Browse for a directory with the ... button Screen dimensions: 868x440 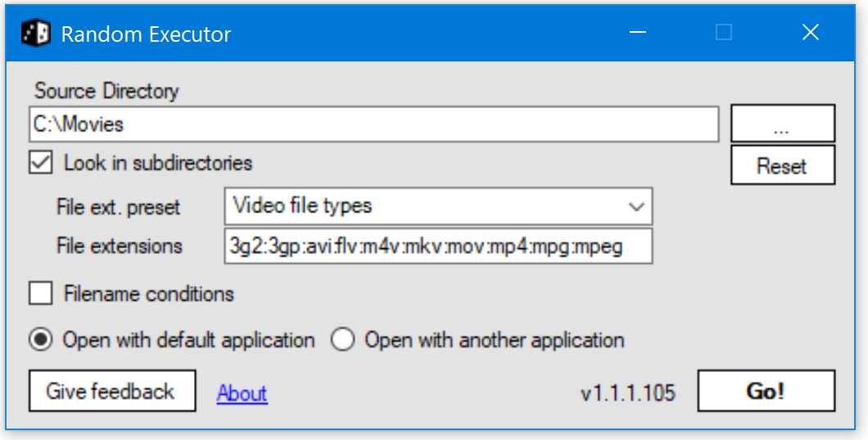[783, 124]
